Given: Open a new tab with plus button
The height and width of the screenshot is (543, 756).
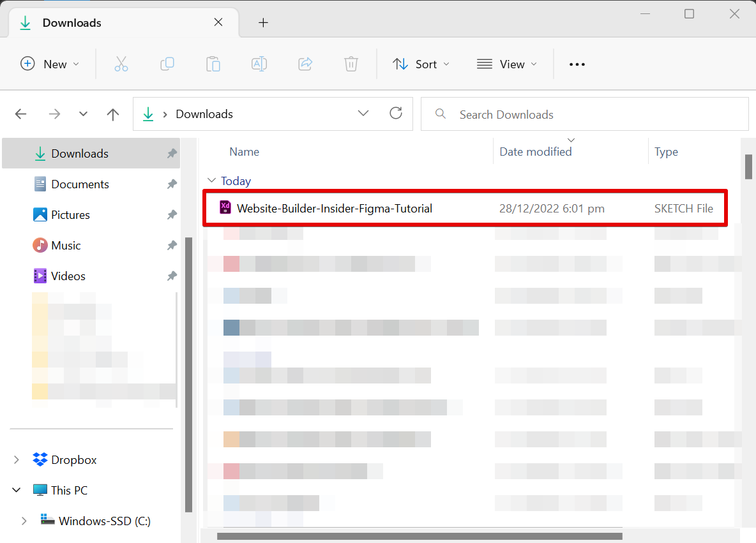Looking at the screenshot, I should pos(263,23).
